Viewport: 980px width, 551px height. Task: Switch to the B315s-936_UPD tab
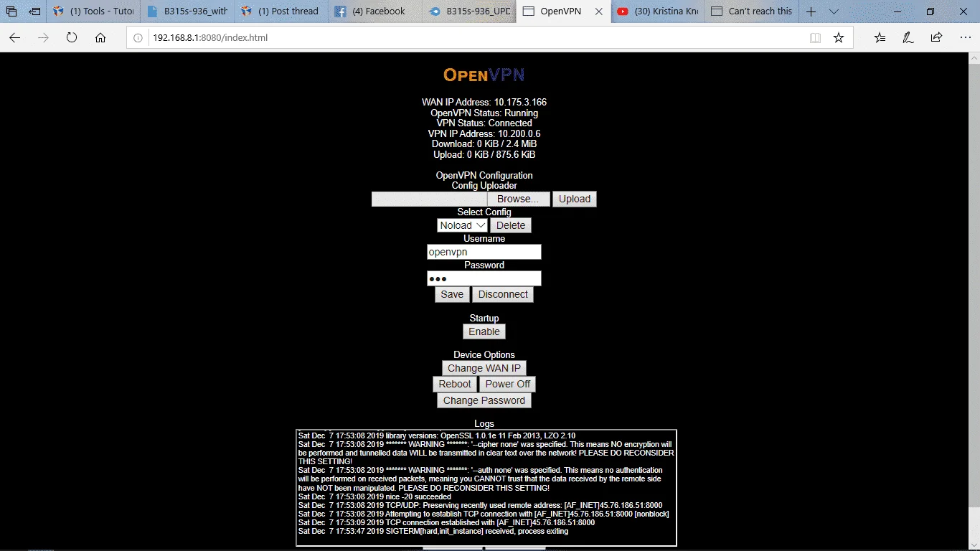point(469,11)
